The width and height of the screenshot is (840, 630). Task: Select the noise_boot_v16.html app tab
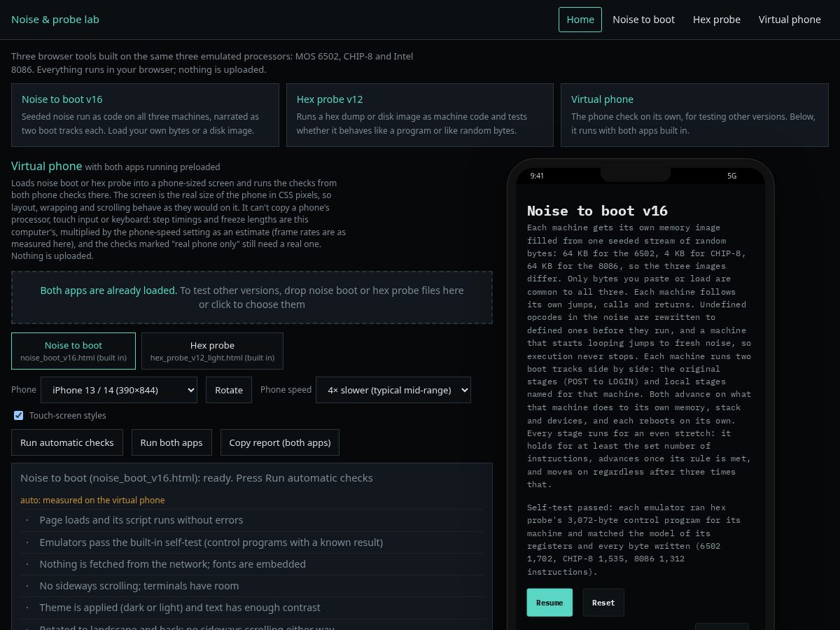tap(73, 351)
